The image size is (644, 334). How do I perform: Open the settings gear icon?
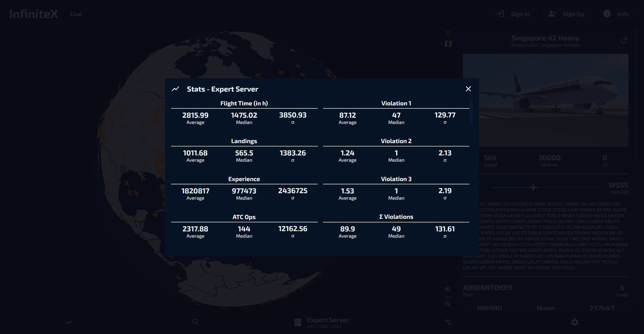tap(575, 322)
